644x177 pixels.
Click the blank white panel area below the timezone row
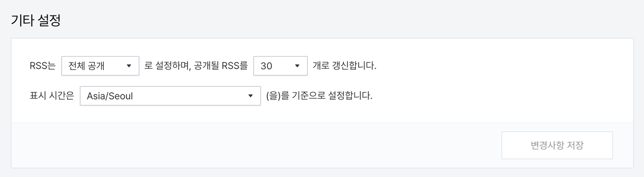click(x=322, y=114)
